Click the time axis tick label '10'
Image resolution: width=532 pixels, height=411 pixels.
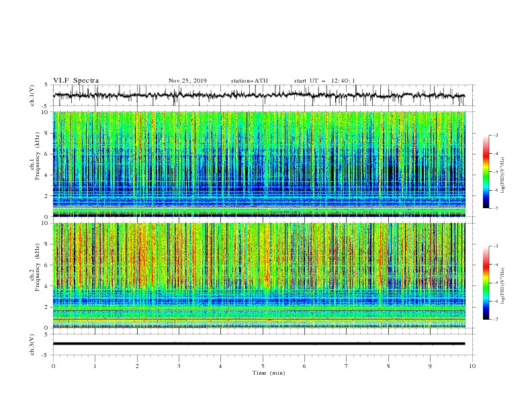point(472,366)
